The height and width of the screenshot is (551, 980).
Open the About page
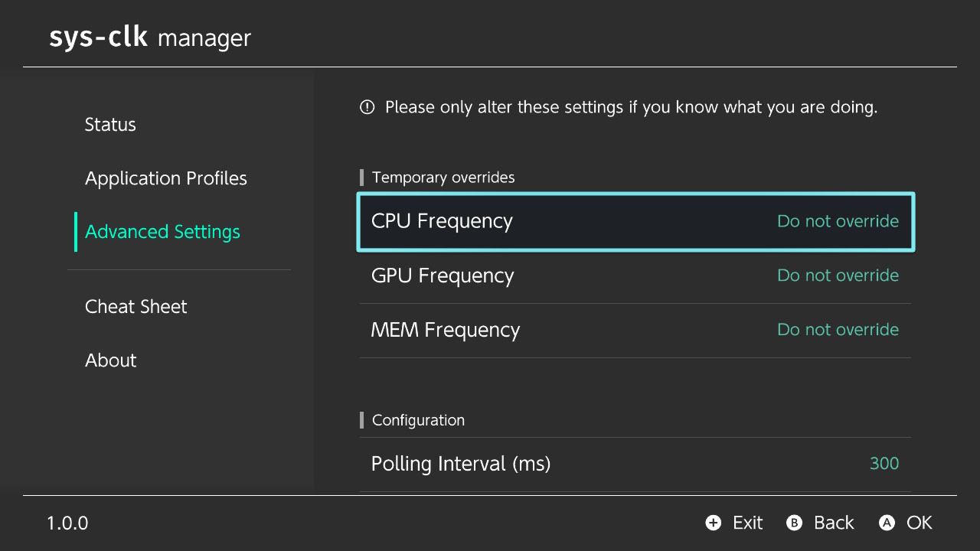(x=110, y=360)
